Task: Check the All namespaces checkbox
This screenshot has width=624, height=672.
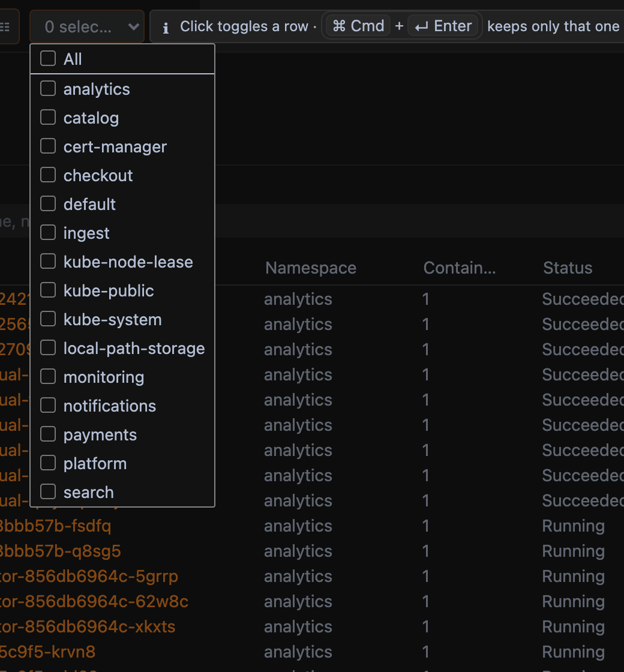Action: [x=48, y=58]
